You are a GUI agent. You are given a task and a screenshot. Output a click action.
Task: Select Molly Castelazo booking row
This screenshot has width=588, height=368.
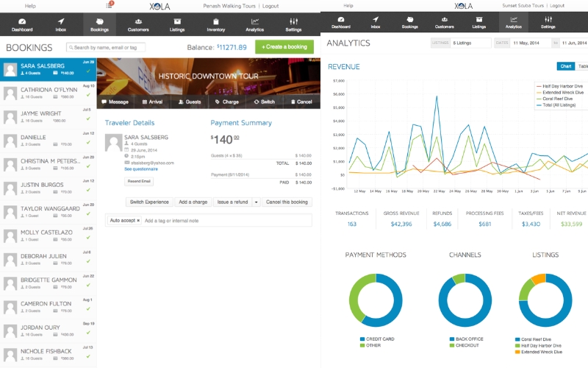(48, 236)
